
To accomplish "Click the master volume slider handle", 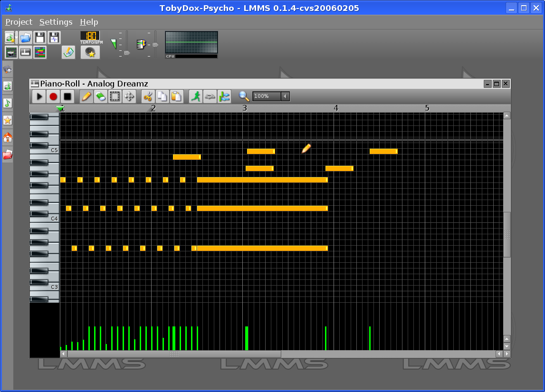I will [127, 53].
